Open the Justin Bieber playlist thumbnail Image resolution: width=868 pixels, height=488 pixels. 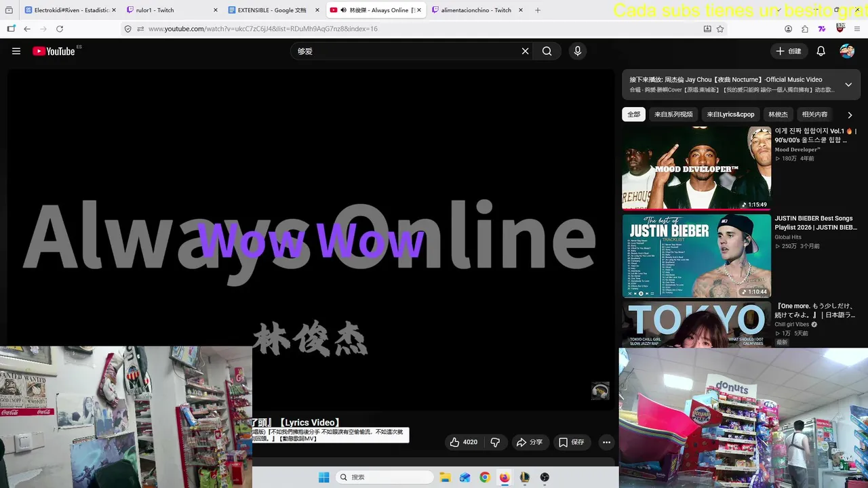pos(696,256)
